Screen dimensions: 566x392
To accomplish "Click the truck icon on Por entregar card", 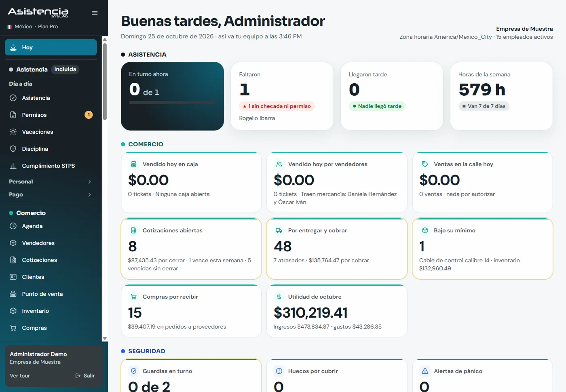I will (279, 230).
